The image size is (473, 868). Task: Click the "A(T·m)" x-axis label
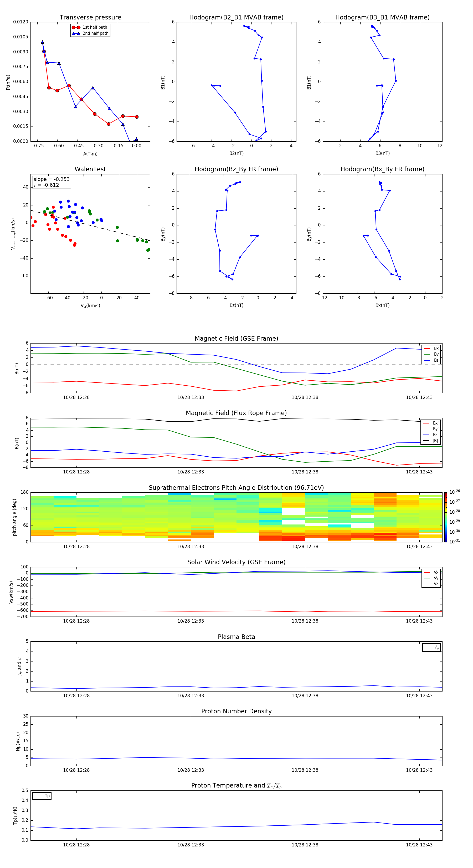[x=90, y=154]
